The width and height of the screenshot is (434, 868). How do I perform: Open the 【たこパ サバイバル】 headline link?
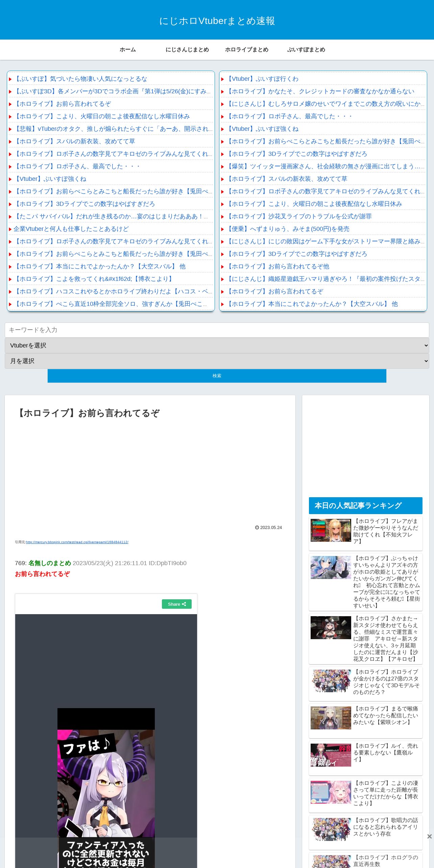pos(111,216)
